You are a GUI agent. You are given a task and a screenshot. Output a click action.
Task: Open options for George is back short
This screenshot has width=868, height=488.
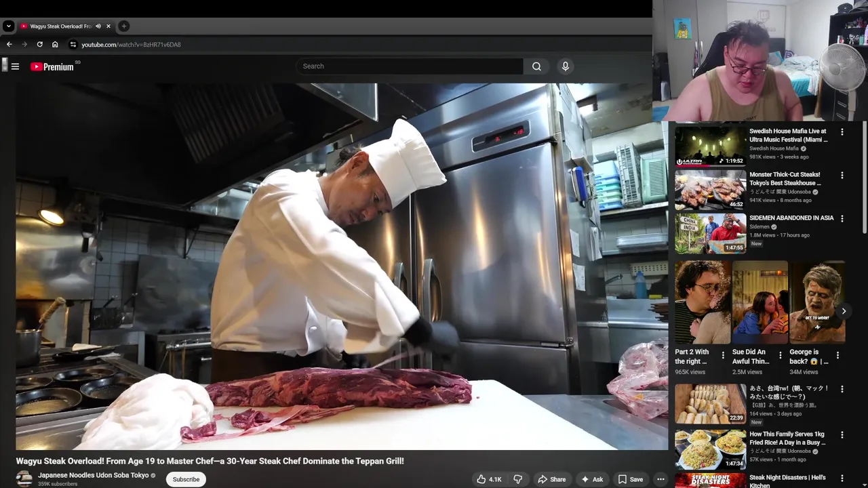837,355
